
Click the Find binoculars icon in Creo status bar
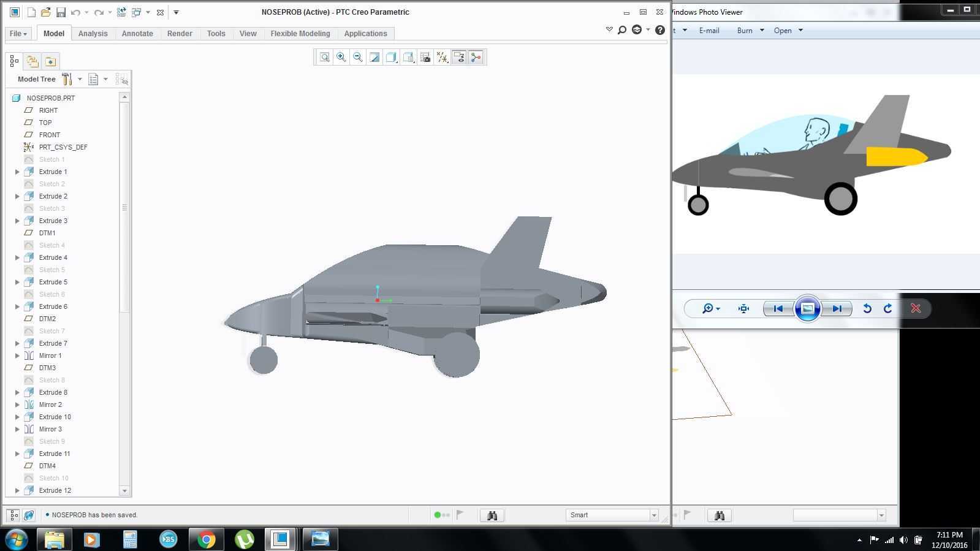pos(492,515)
